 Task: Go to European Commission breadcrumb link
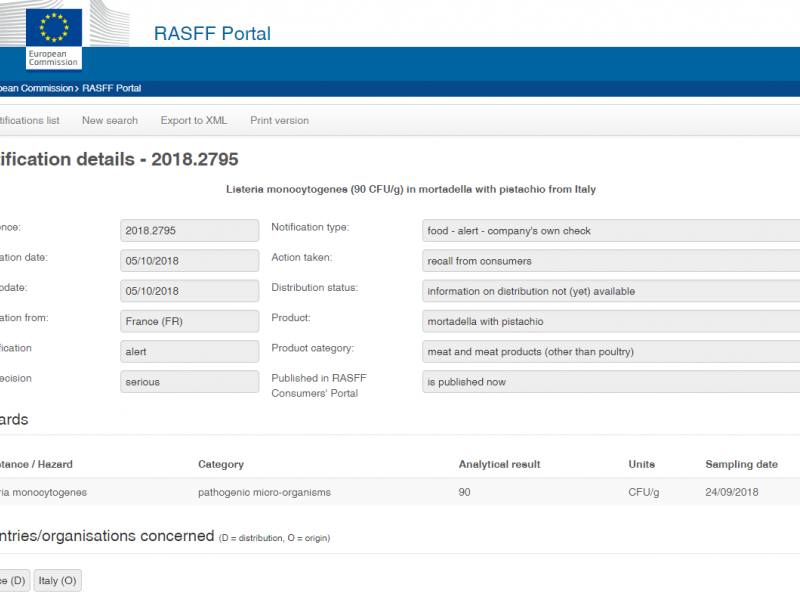pos(36,88)
